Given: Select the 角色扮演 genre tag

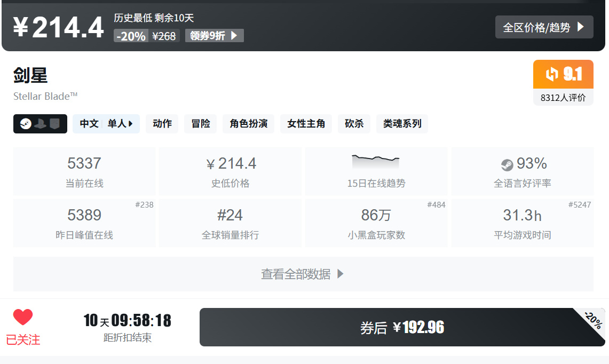Looking at the screenshot, I should coord(249,123).
